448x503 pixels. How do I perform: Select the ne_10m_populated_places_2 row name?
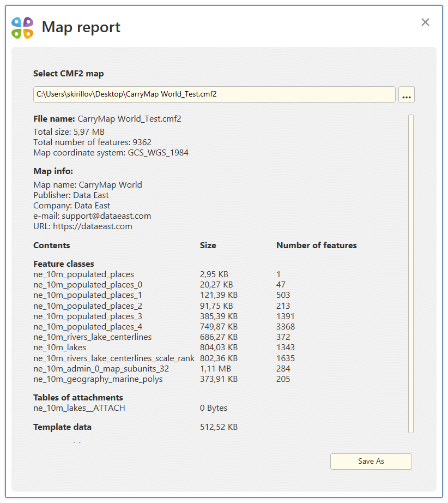click(88, 306)
